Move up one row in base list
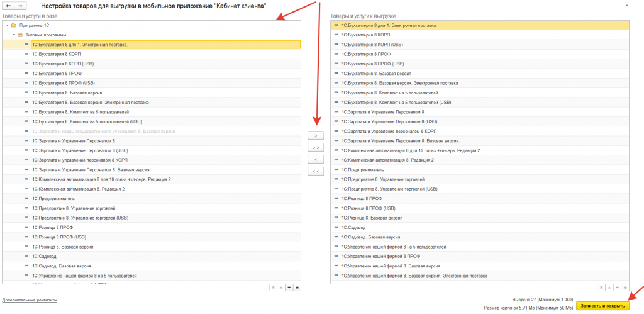The height and width of the screenshot is (314, 644). click(x=280, y=288)
